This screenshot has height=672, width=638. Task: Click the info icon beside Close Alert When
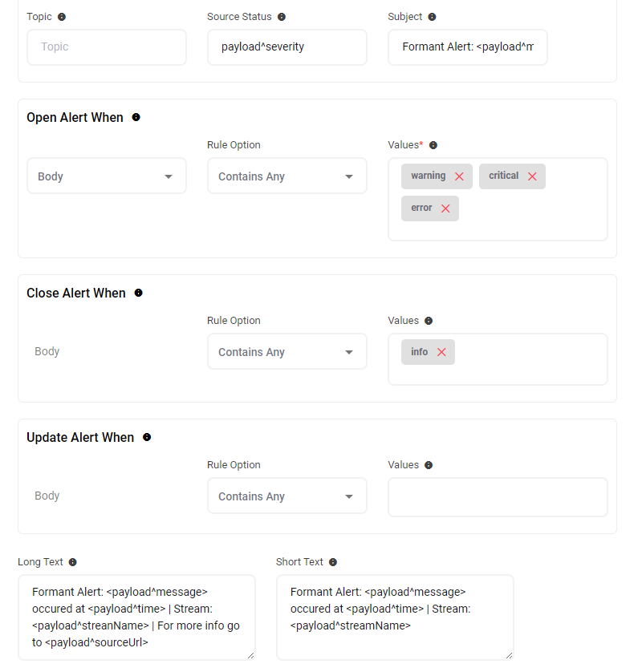(x=138, y=293)
